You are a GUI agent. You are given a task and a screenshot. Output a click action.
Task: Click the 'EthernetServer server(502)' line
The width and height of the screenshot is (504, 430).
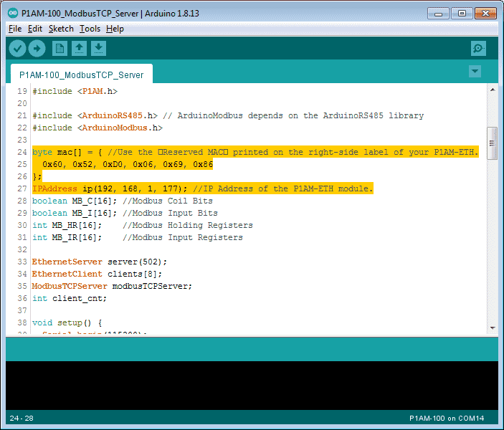point(100,262)
